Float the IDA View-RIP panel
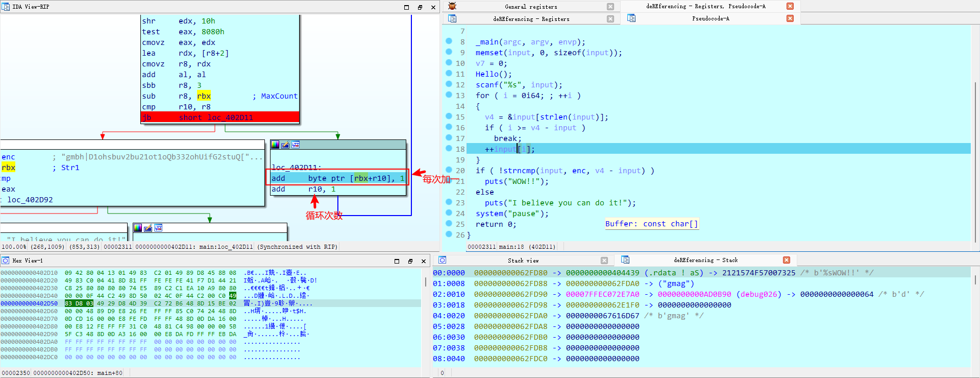Viewport: 980px width, 378px height. pyautogui.click(x=420, y=7)
